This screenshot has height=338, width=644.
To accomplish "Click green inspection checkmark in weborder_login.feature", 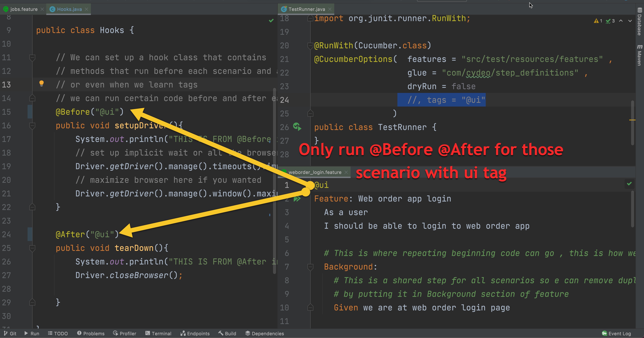I will (x=629, y=184).
